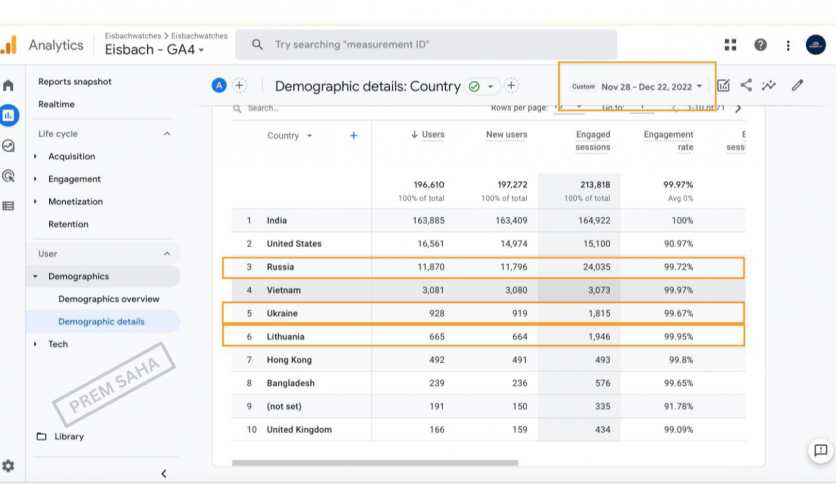The width and height of the screenshot is (836, 484).
Task: Click the edit pencil icon
Action: coord(797,86)
